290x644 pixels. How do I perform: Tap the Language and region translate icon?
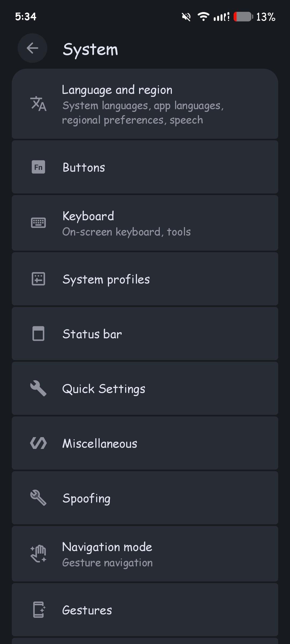click(38, 104)
